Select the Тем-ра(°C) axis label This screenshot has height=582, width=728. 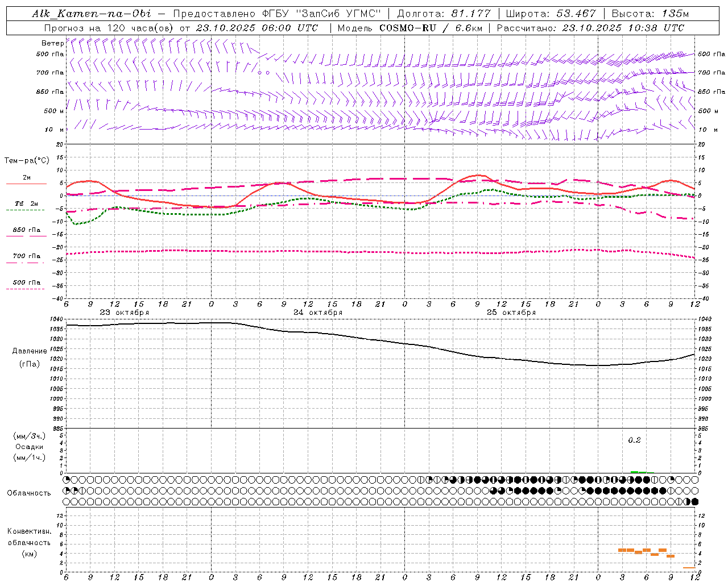coord(27,161)
